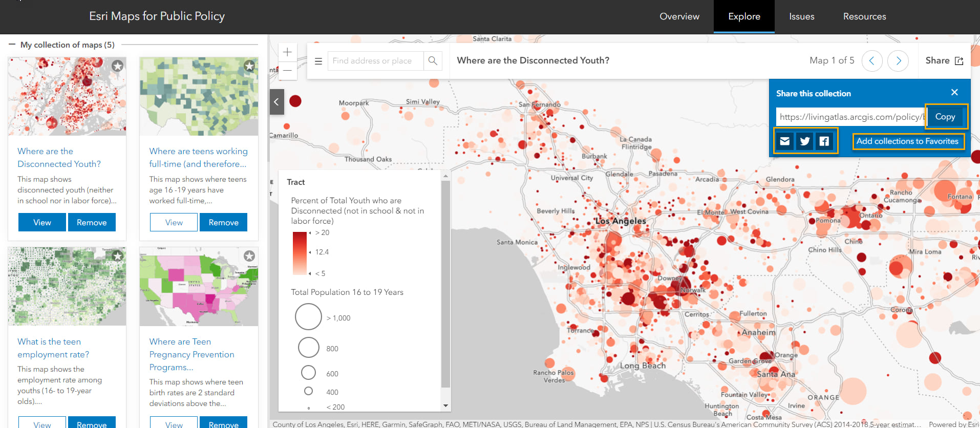Click Add collections to Favorites
Viewport: 980px width, 428px height.
[x=907, y=141]
